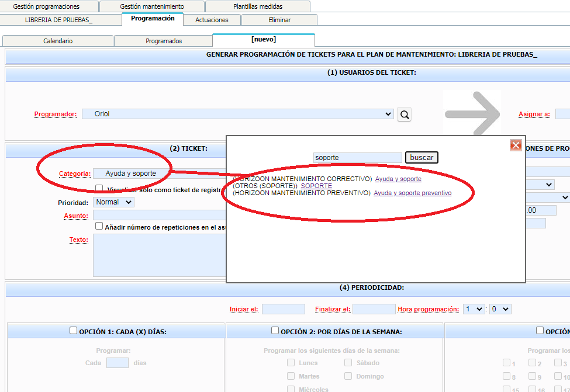Click the 'Iniciar el:' label

[x=244, y=309]
